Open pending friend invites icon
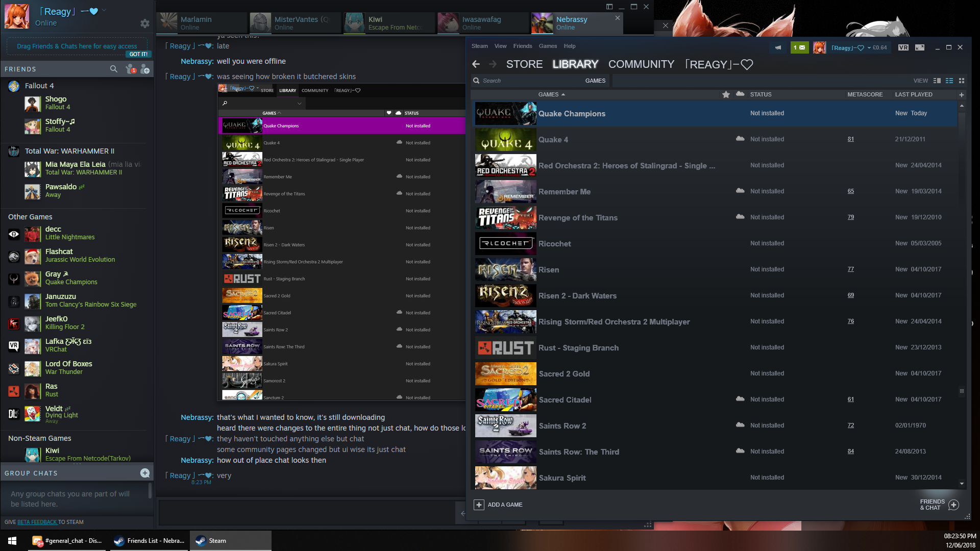The width and height of the screenshot is (980, 551). (130, 69)
